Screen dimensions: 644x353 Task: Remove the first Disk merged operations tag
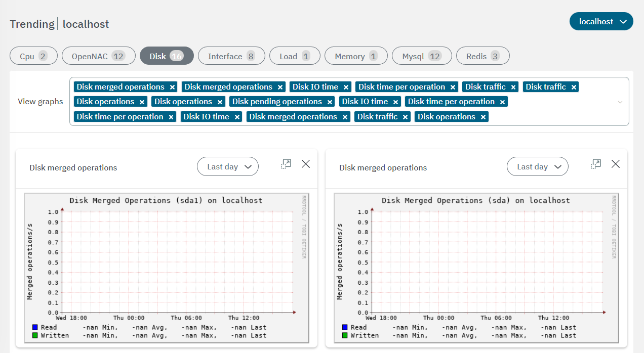coord(173,87)
